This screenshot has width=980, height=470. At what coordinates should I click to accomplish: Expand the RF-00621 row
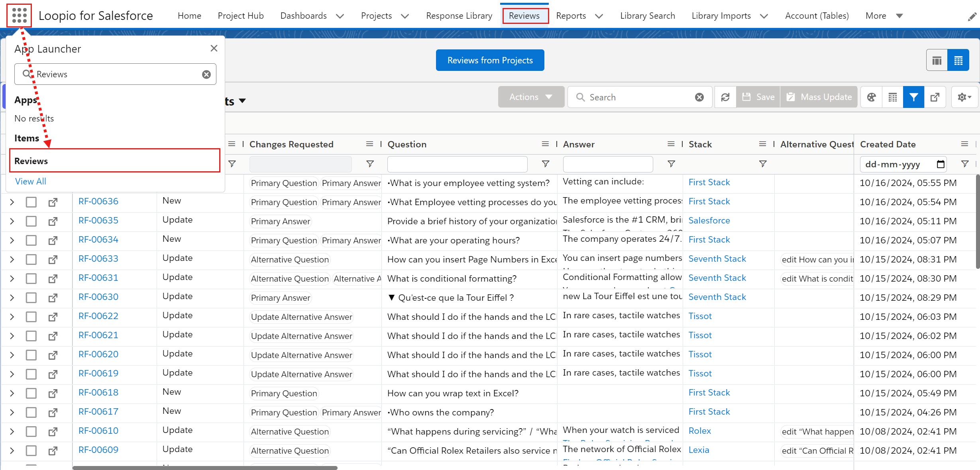pos(12,336)
